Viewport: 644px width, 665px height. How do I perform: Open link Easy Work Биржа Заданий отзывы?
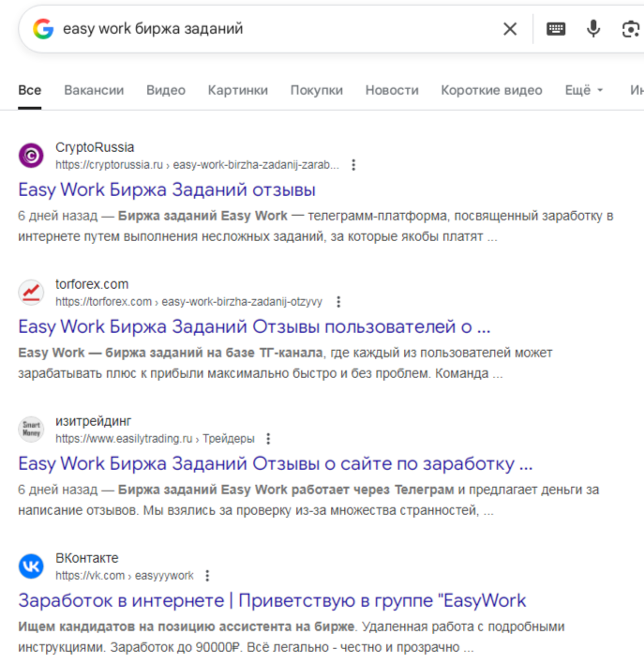(x=167, y=189)
